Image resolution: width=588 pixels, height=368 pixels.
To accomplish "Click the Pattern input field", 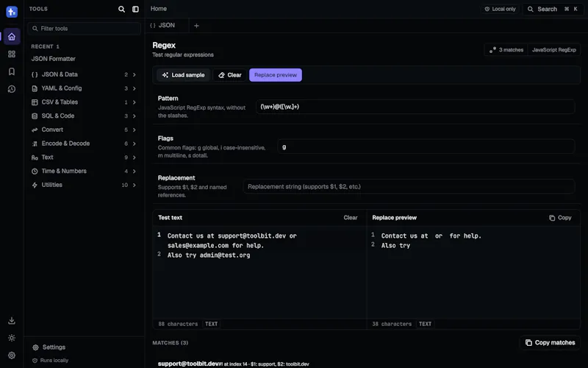I will click(415, 107).
